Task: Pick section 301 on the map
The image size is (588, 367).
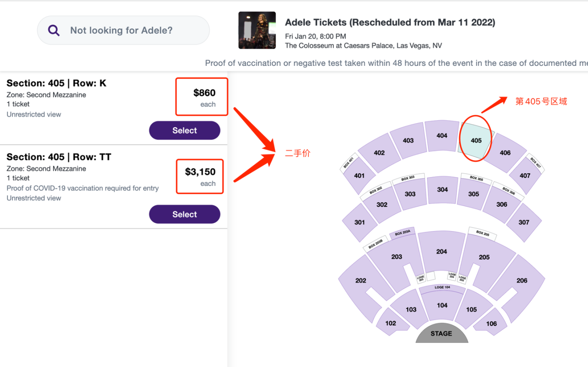Action: tap(359, 222)
